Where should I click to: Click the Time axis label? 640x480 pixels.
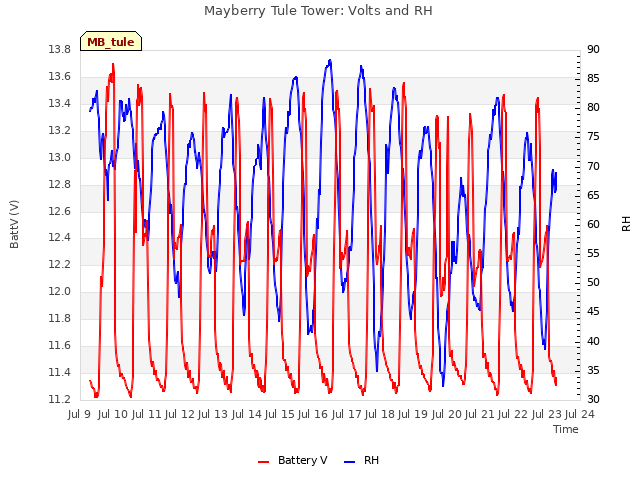pyautogui.click(x=566, y=429)
